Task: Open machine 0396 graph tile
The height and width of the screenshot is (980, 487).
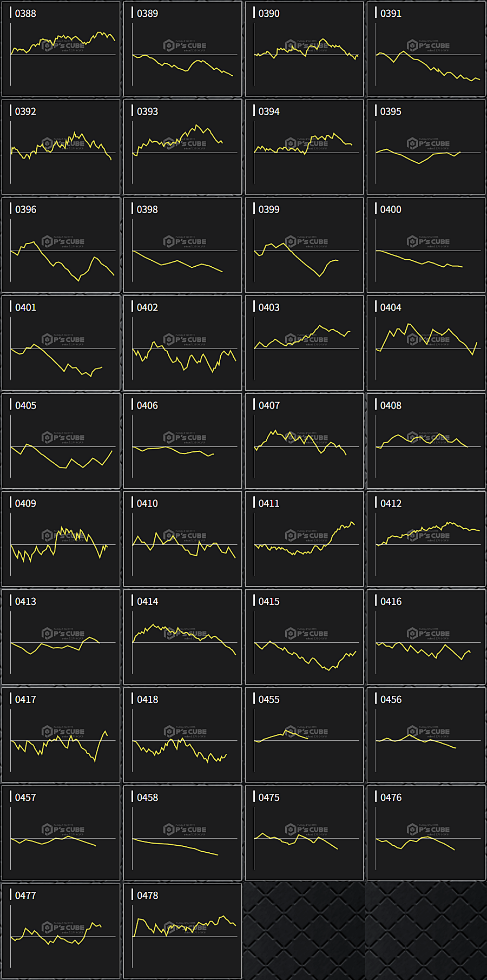Action: 61,245
